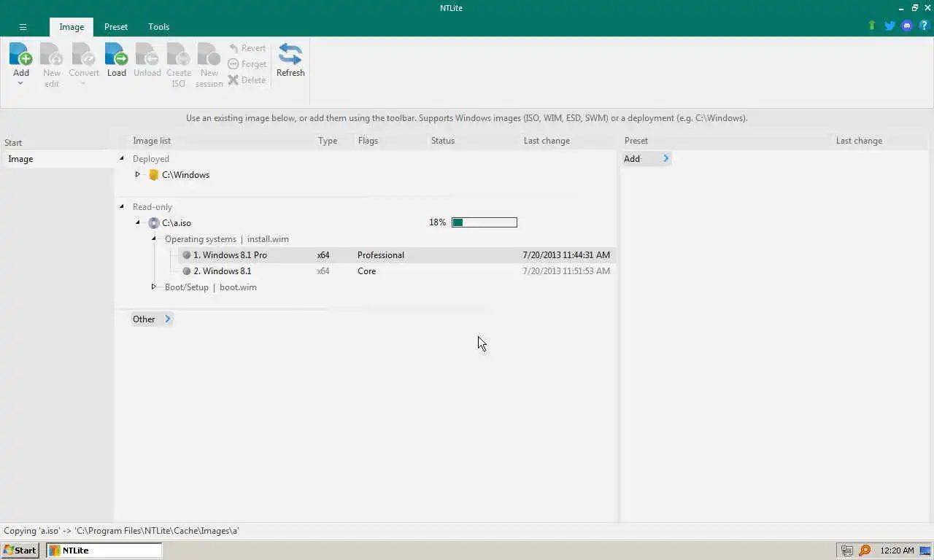Click the Windows 8.1 Core edition icon
Viewport: 934px width, 560px height.
186,271
